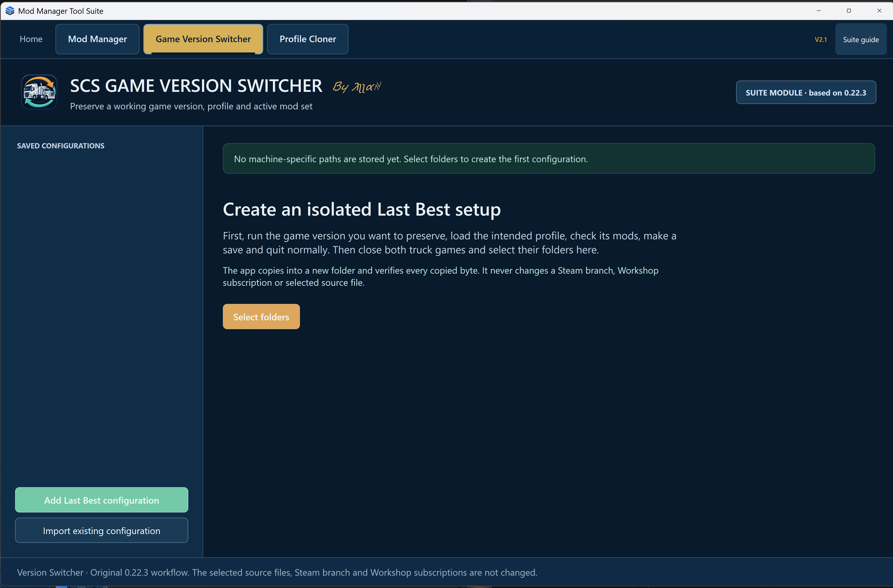Image resolution: width=893 pixels, height=588 pixels.
Task: Click Import existing configuration
Action: (x=102, y=530)
